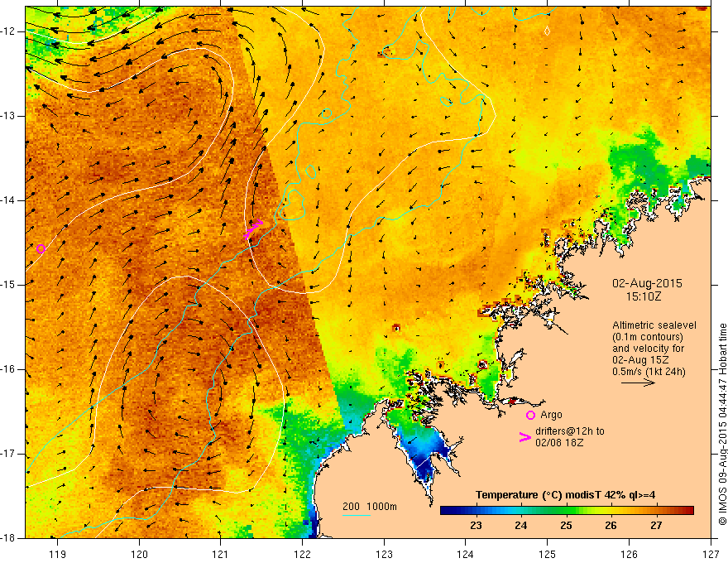Click the 'and velocity for' caption line
Screen dimensions: 728x563
click(x=648, y=349)
